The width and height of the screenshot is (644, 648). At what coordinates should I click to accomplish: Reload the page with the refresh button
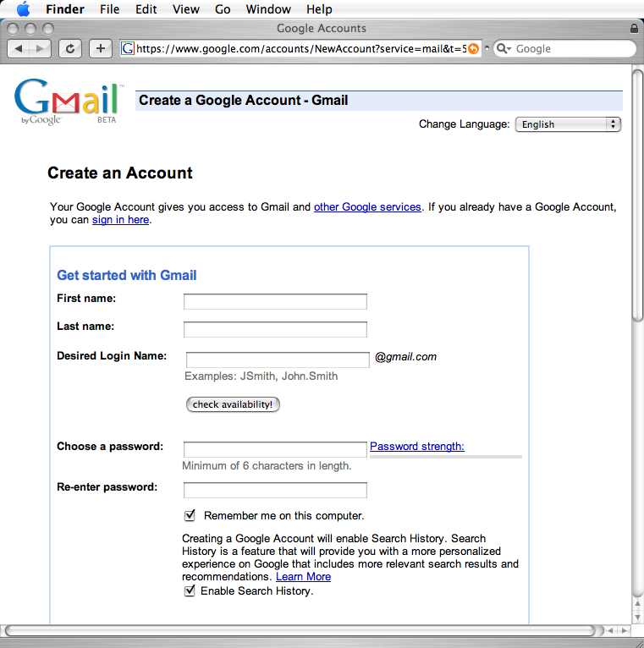pos(70,49)
